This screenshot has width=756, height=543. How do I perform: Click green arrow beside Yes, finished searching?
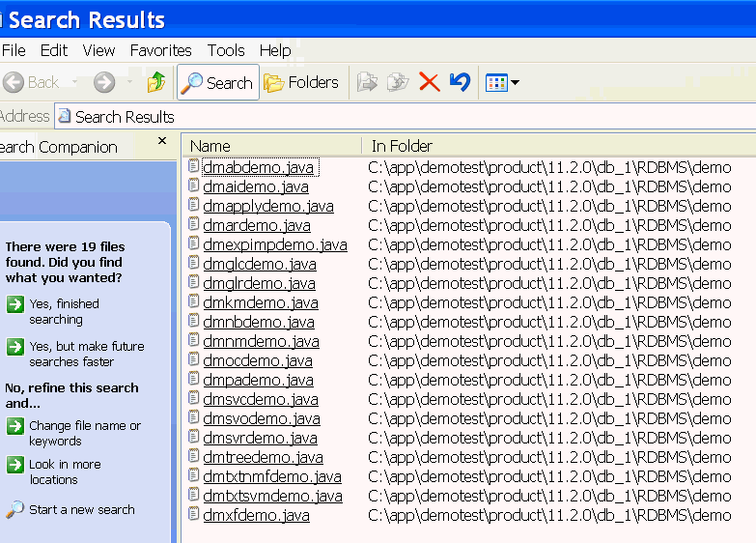[14, 304]
